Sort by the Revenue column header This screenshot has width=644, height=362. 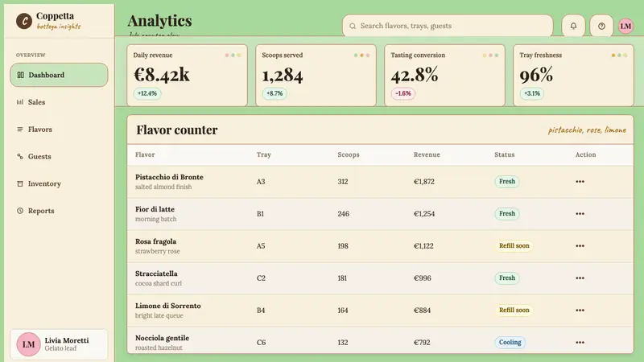click(427, 154)
